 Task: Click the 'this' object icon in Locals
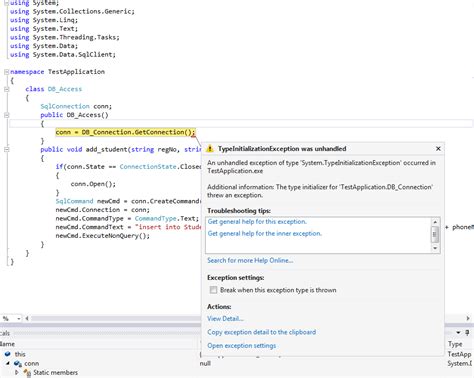coord(8,354)
